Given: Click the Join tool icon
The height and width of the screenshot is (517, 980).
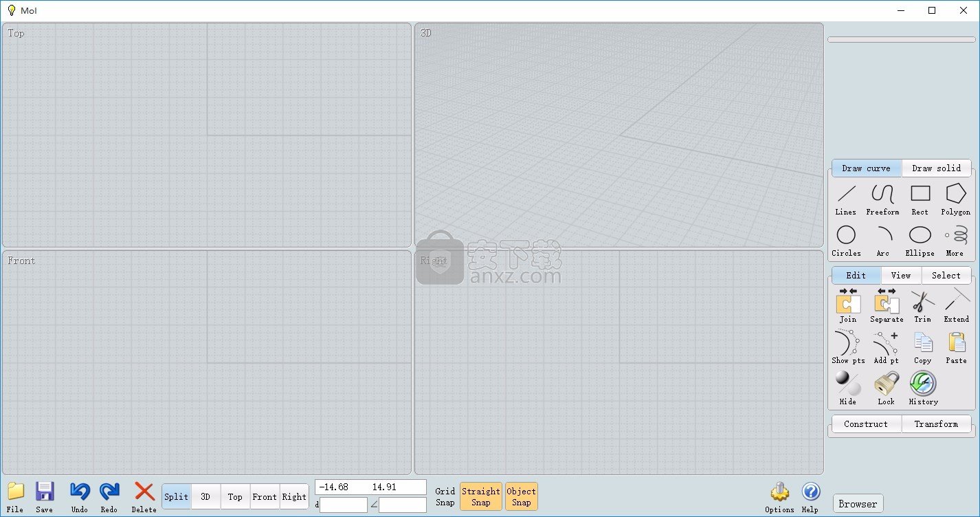Looking at the screenshot, I should click(848, 301).
